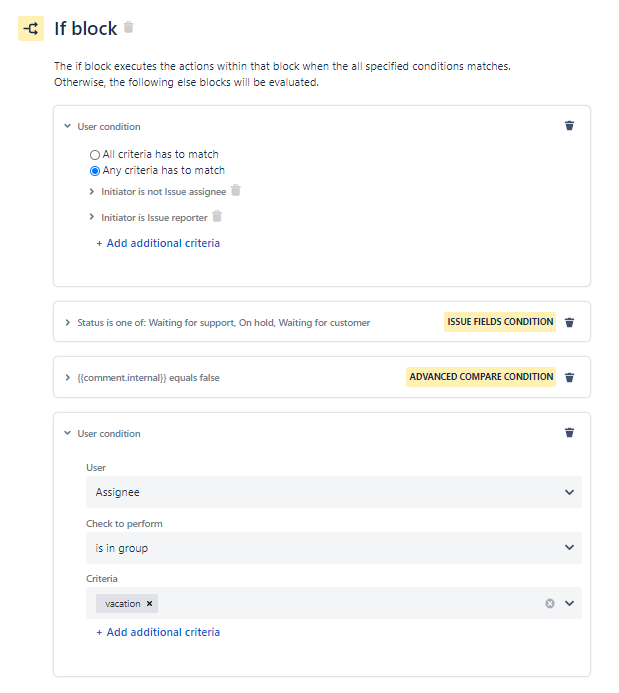Delete the first User condition card
Screen dimensions: 619x693
[x=569, y=126]
